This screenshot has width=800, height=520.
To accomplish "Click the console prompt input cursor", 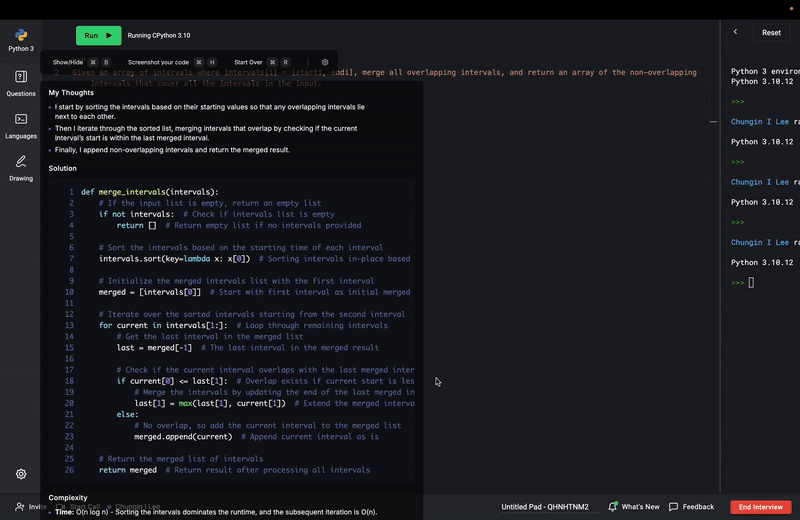I will pyautogui.click(x=751, y=283).
